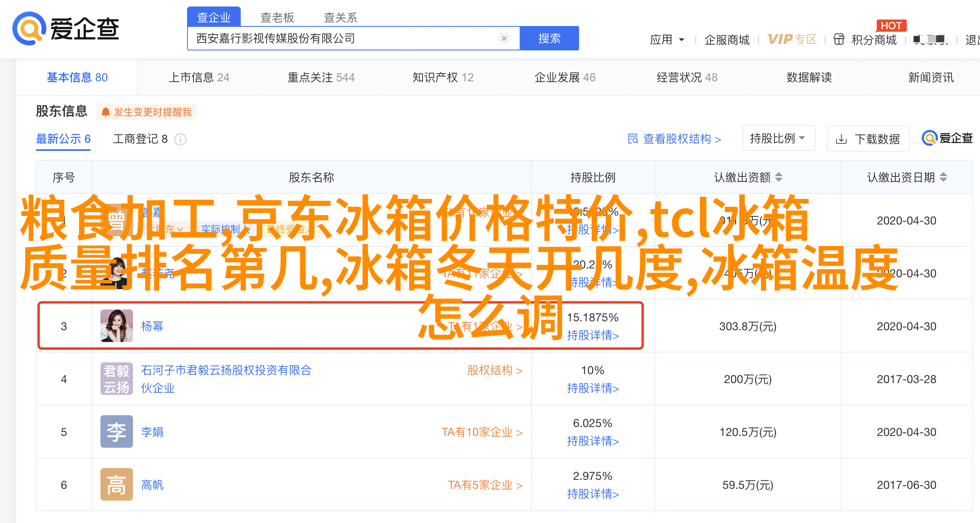
Task: Click the download icon in 下载数据
Action: tap(841, 139)
